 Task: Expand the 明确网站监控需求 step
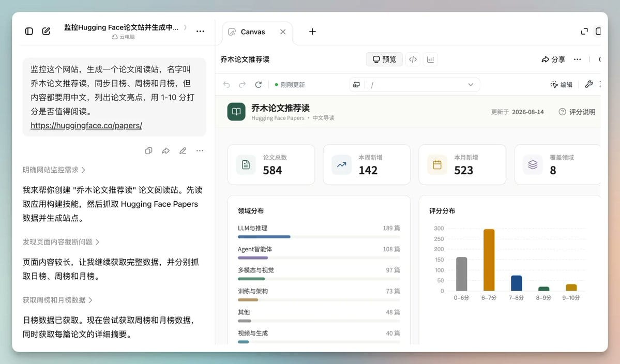(54, 170)
